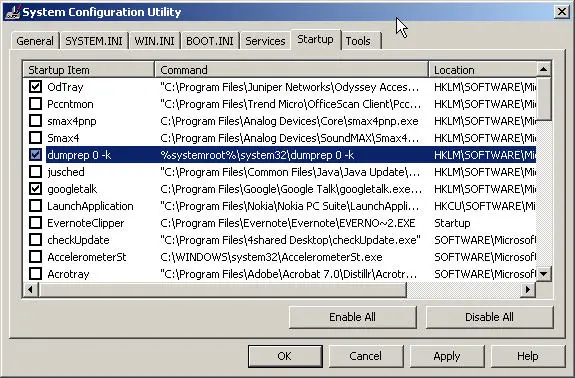Switch to the BOOT.INI tab
Screen dimensions: 575x378
tap(210, 41)
